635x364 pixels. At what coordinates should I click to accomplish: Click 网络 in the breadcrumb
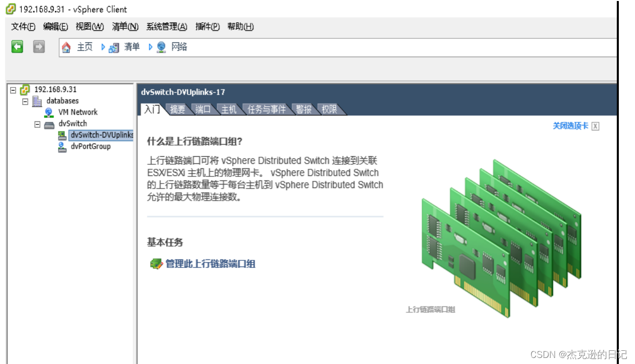click(x=179, y=47)
